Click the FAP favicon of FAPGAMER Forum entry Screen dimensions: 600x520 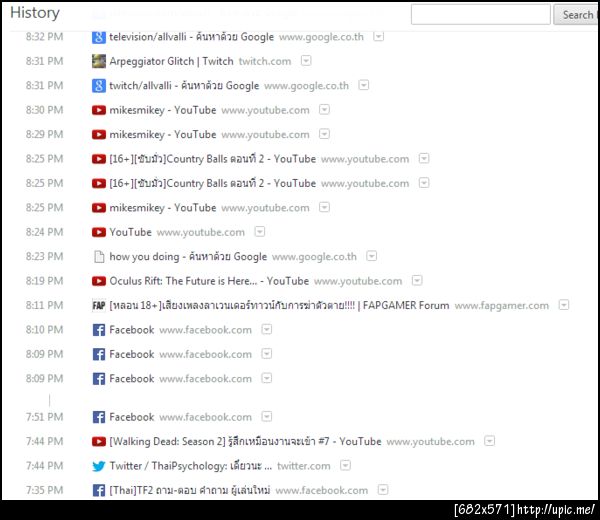[x=99, y=305]
